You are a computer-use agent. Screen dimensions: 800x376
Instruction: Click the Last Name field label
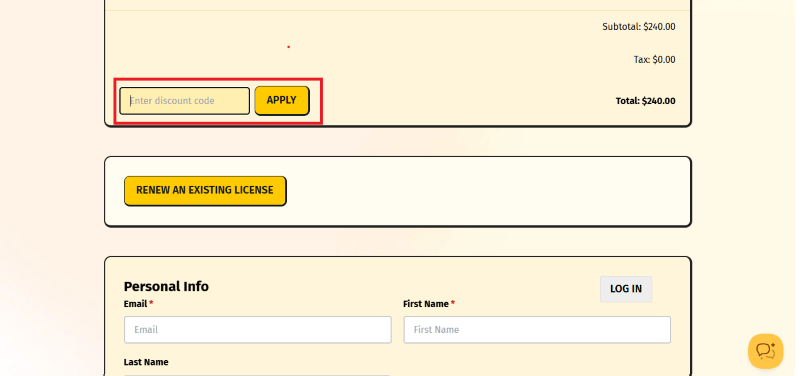146,362
